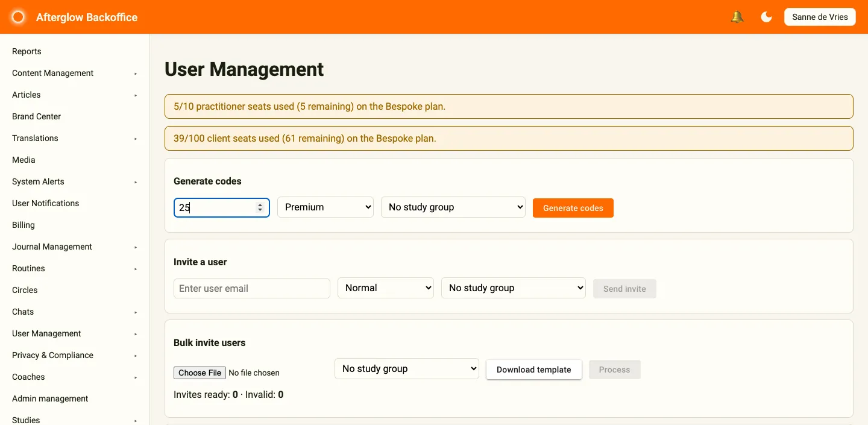Open Journal Management in the sidebar
Viewport: 868px width, 425px height.
[x=52, y=247]
